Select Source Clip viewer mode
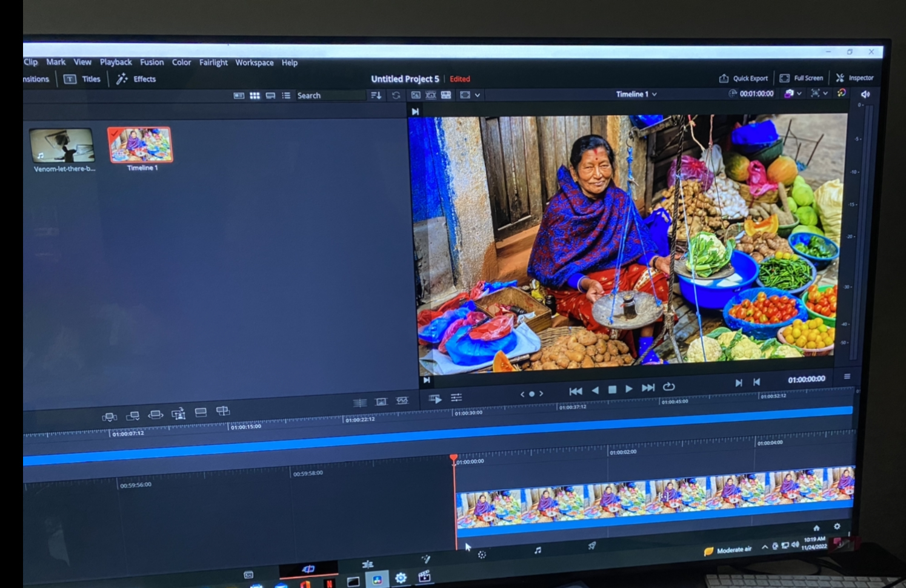 click(416, 95)
